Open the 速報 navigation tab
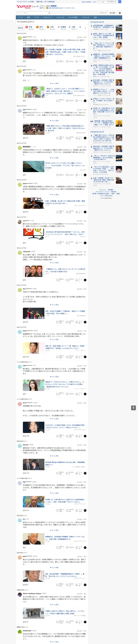 (x=28, y=17)
